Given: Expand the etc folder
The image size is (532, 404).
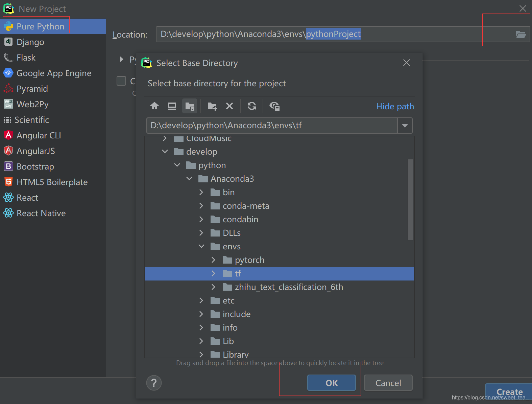Looking at the screenshot, I should coord(201,300).
